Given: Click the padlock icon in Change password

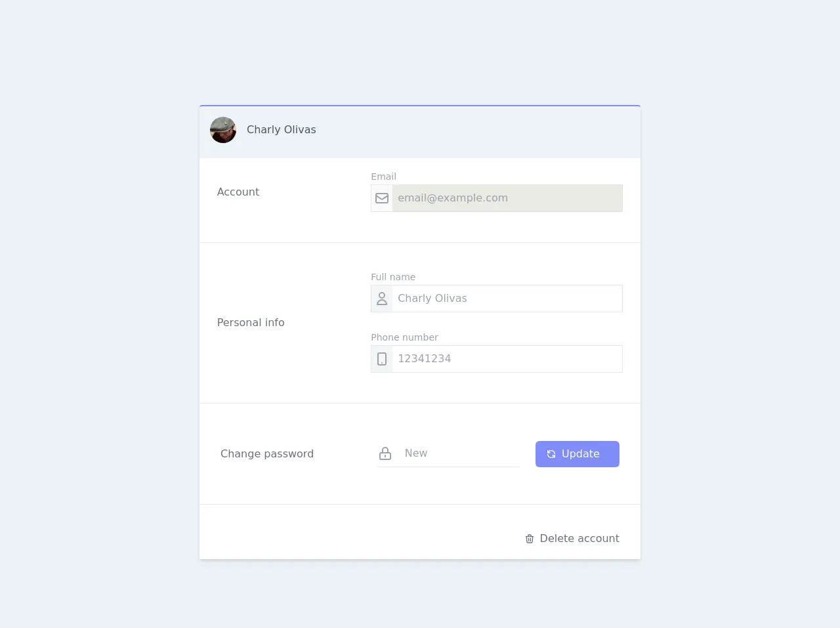Looking at the screenshot, I should [x=385, y=453].
